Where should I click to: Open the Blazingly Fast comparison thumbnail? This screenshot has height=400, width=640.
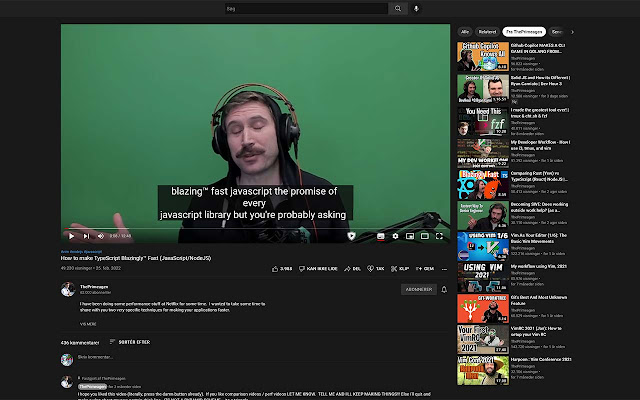[x=483, y=184]
